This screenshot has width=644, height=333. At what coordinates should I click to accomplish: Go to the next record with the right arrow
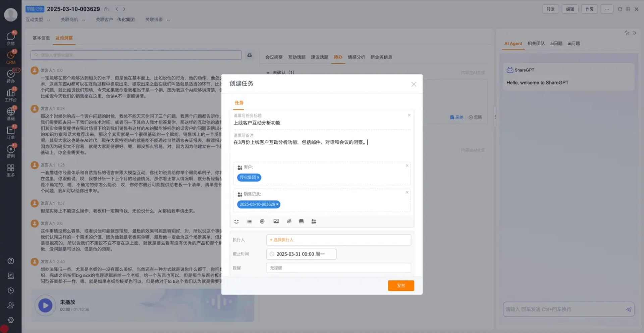124,9
